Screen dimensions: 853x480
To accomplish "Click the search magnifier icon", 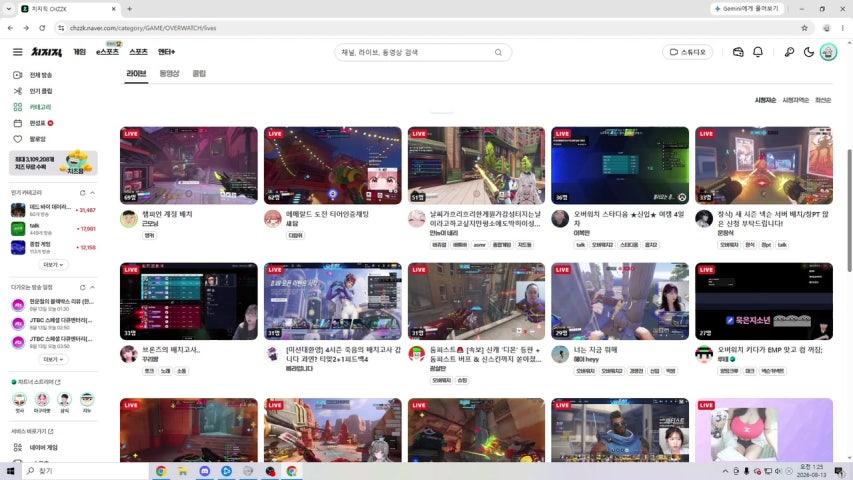I will click(x=498, y=52).
